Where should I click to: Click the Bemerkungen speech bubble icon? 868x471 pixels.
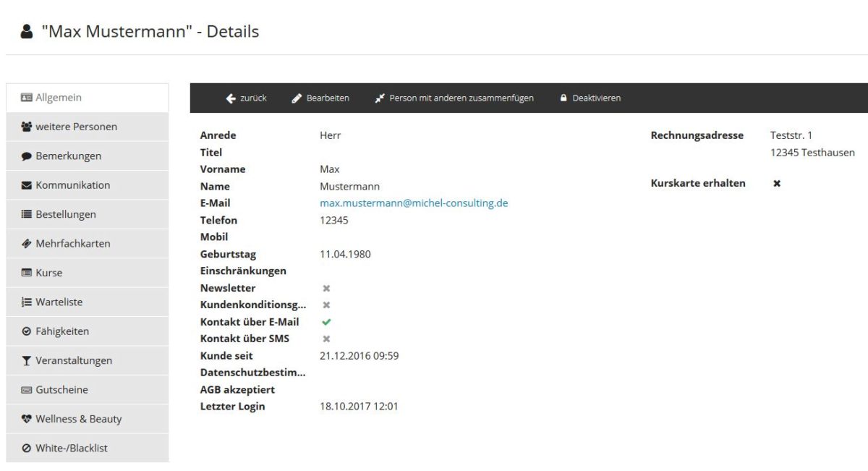pyautogui.click(x=27, y=156)
